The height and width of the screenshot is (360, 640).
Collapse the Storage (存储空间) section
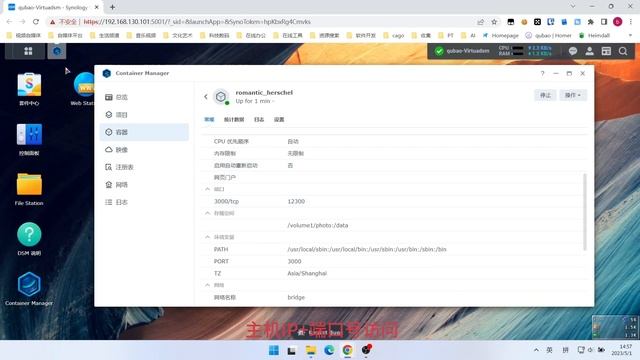(207, 213)
